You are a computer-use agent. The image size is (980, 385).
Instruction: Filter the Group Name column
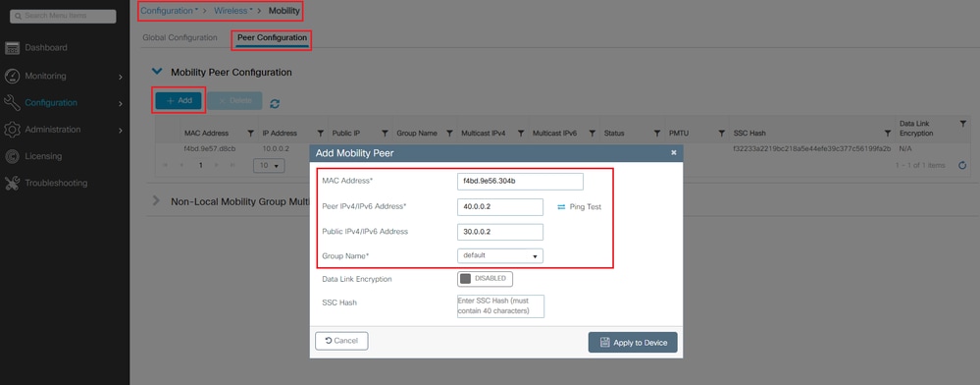coord(449,134)
